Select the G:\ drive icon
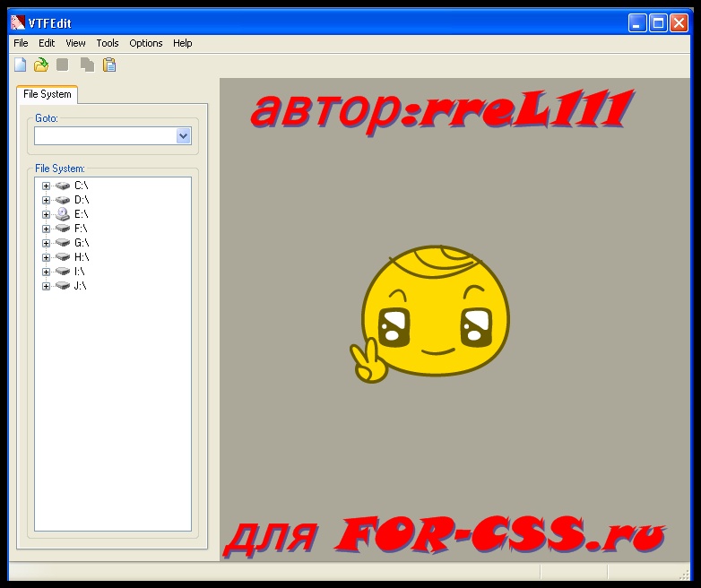 pos(63,243)
